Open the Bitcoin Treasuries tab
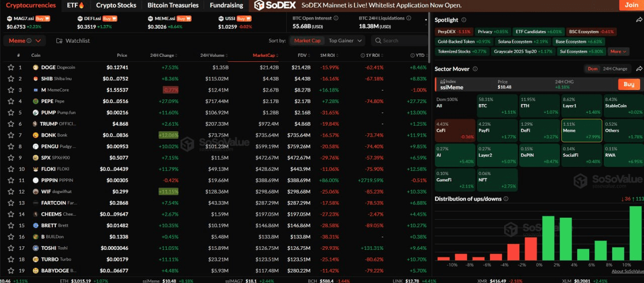The height and width of the screenshot is (283, 644). click(173, 6)
